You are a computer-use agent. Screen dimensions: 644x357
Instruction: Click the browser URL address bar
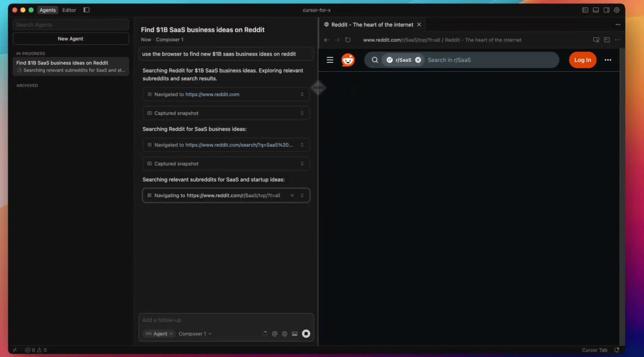click(x=442, y=40)
